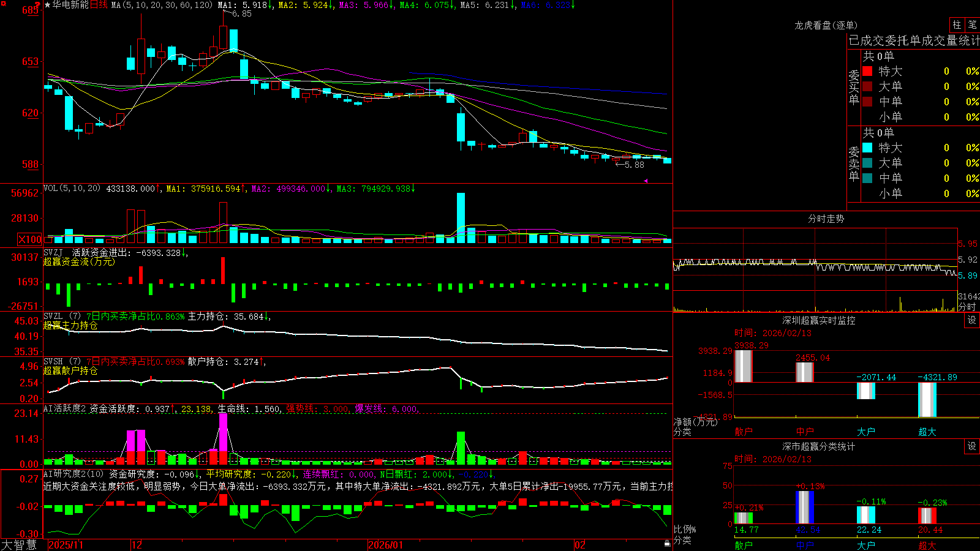Click the 日线 period label
980x551 pixels.
[x=99, y=5]
